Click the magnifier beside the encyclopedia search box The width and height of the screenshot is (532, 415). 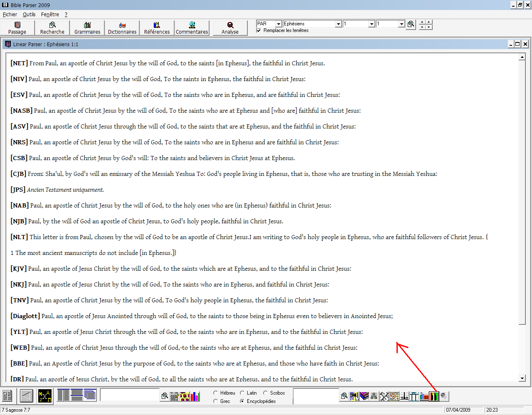click(344, 396)
